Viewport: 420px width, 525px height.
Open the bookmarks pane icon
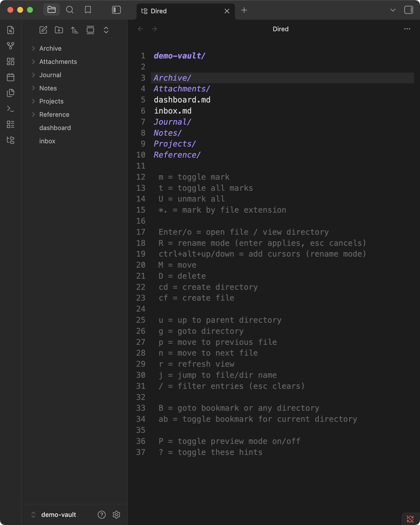coord(88,10)
